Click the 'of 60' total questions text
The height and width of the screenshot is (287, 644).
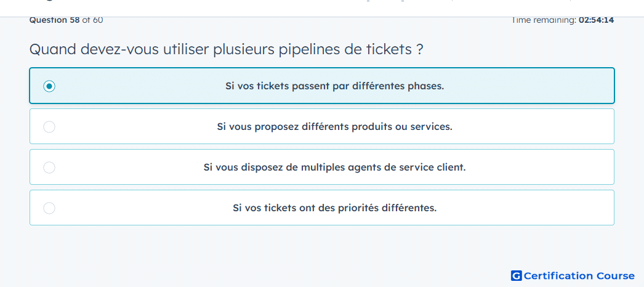pyautogui.click(x=92, y=20)
